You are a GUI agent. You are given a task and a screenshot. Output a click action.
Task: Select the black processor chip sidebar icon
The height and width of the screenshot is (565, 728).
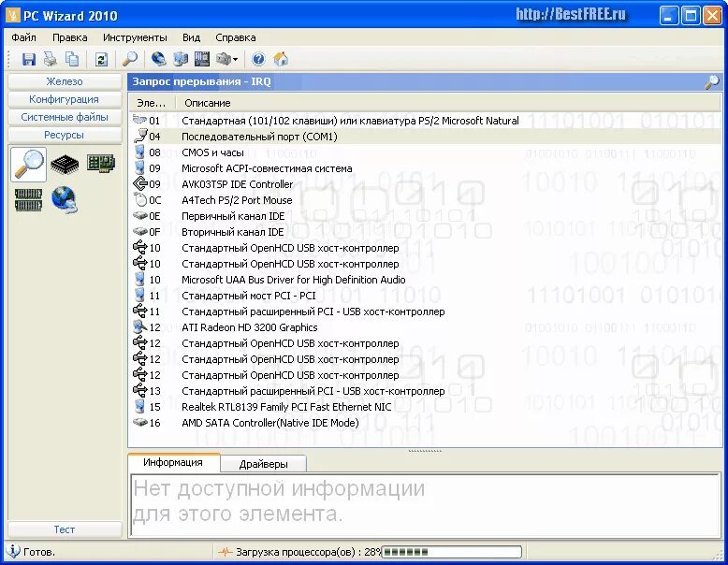coord(65,164)
